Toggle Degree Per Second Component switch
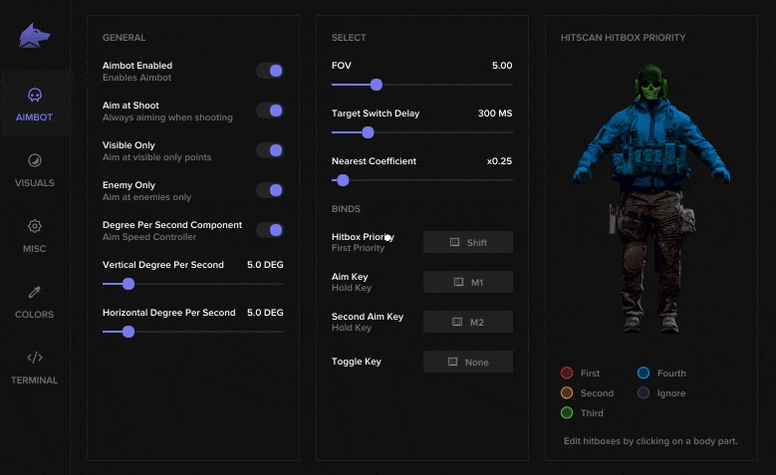Image resolution: width=776 pixels, height=475 pixels. [270, 230]
